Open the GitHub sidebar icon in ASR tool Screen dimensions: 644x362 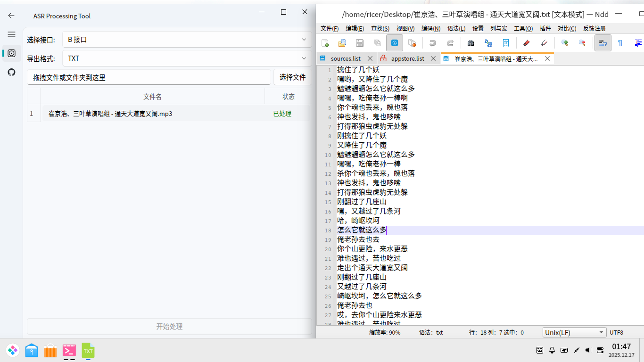(x=11, y=72)
